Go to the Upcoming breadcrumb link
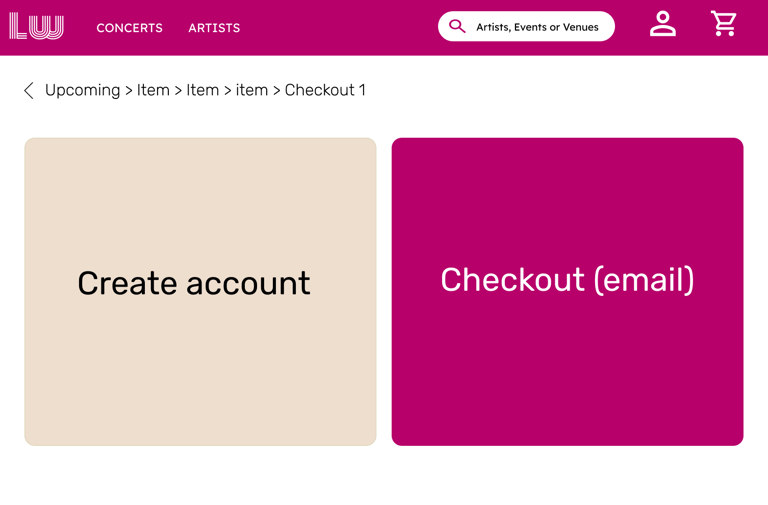Screen dimensions: 768x505 [x=82, y=90]
